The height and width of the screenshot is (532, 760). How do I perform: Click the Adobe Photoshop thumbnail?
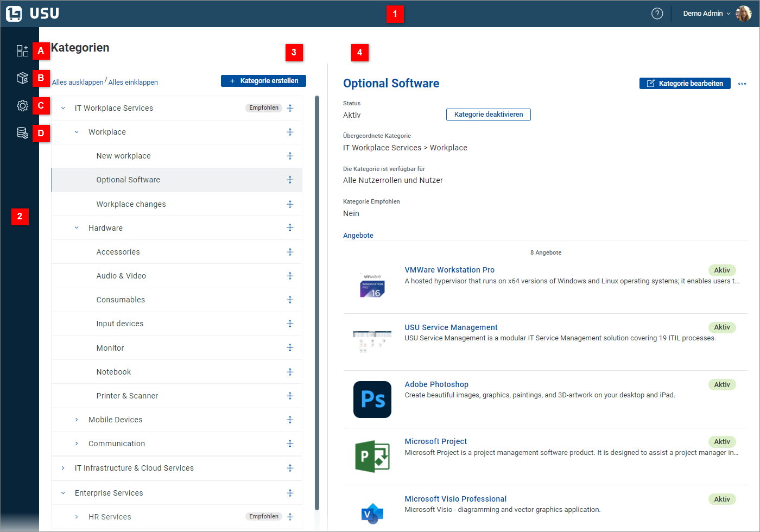pos(372,399)
